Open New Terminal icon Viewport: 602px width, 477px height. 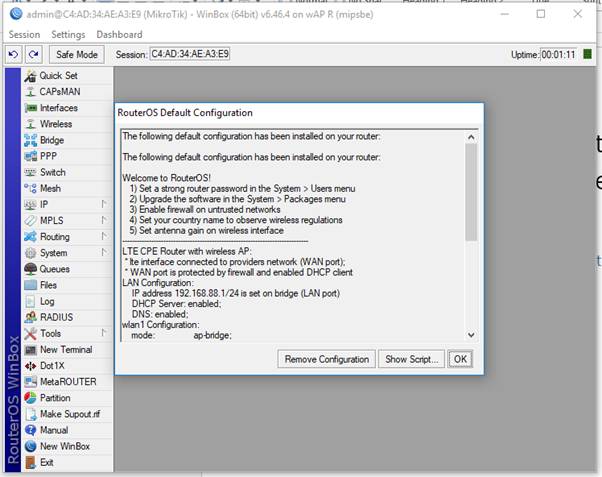30,350
